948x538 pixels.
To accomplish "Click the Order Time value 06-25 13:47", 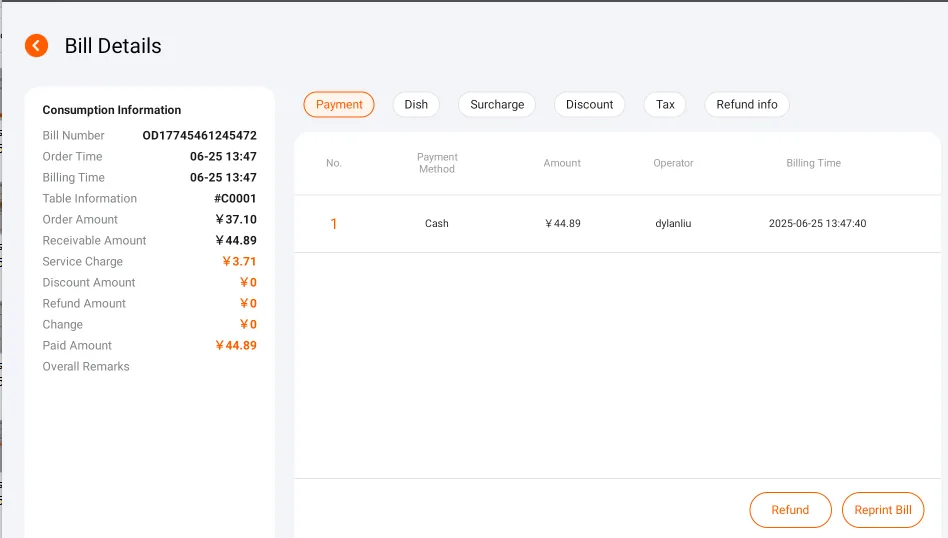I will [x=223, y=157].
